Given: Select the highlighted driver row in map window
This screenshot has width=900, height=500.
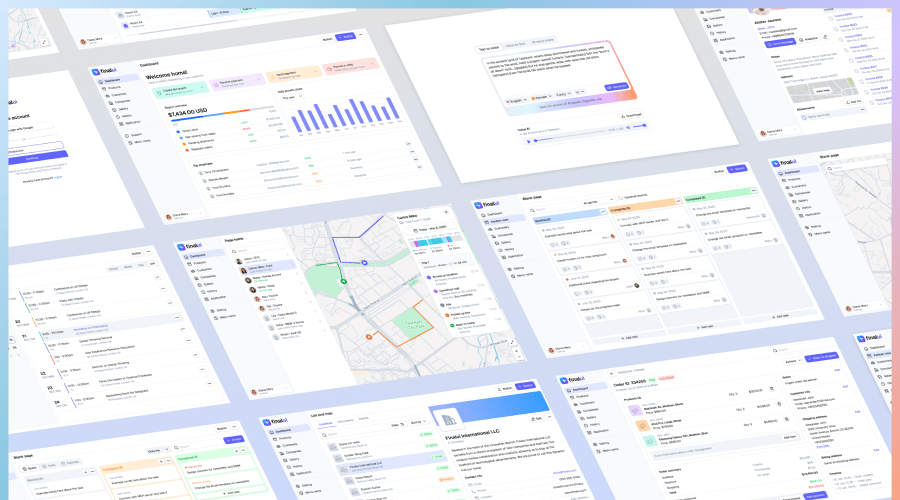Looking at the screenshot, I should pos(267,268).
